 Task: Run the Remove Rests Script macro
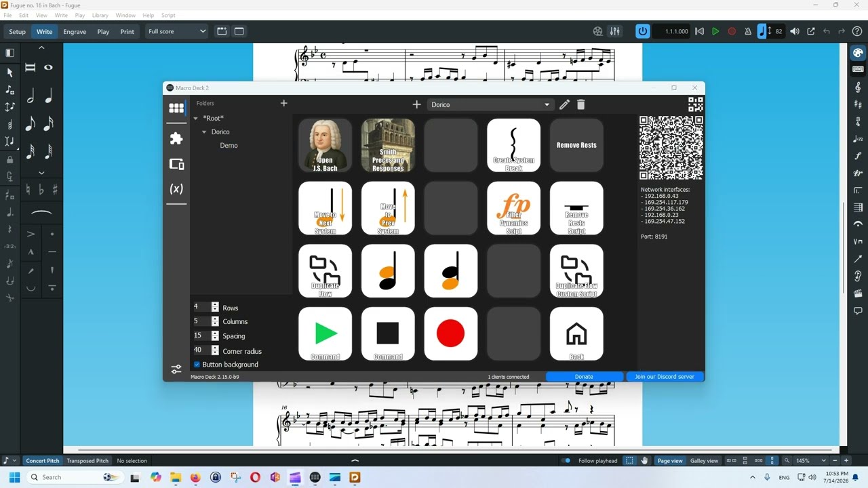coord(576,208)
